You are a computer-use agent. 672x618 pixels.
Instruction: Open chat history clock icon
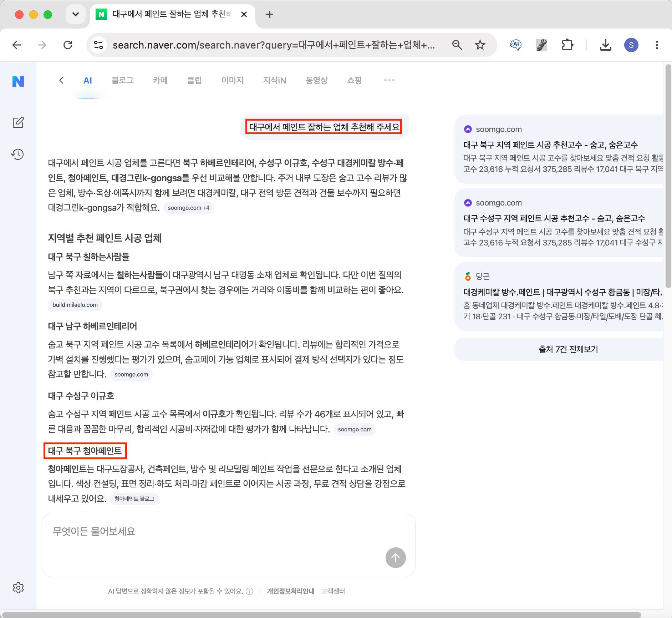[x=17, y=154]
